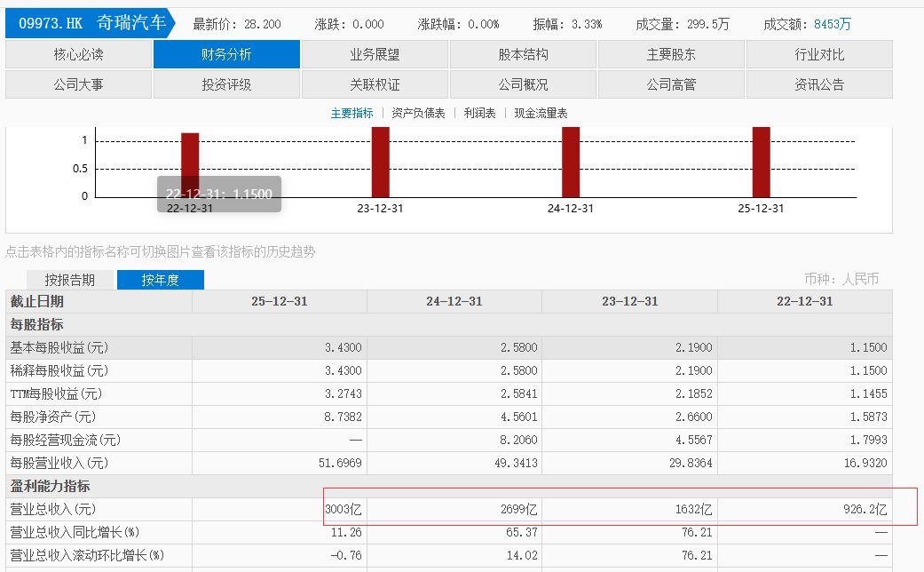
Task: View the 利润表 statement link
Action: (x=479, y=113)
